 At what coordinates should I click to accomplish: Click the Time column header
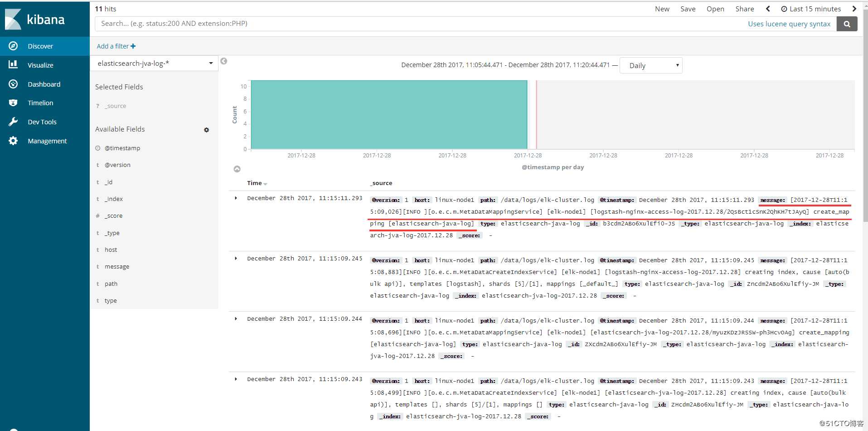point(254,183)
